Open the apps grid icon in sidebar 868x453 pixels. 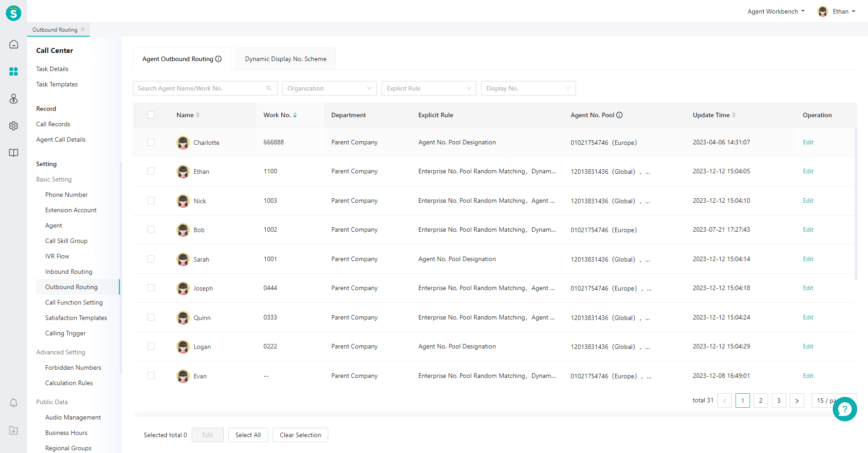tap(14, 72)
